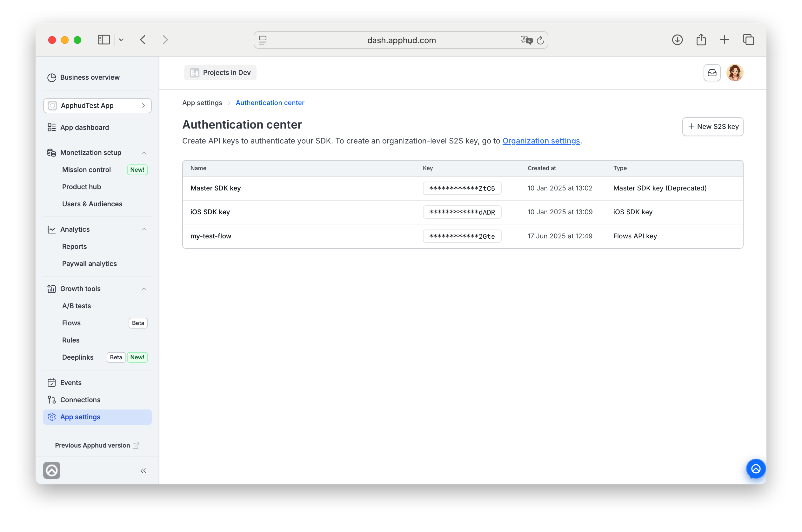The height and width of the screenshot is (532, 802).
Task: Open the Projects in Dev organization selector
Action: 220,73
